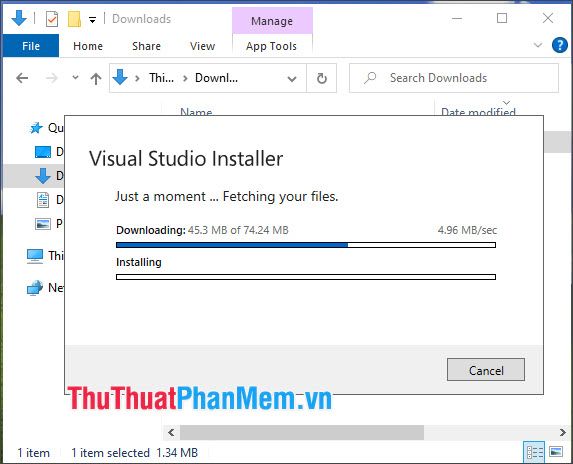Select Quick access star in navigation pane
The image size is (573, 464).
36,128
